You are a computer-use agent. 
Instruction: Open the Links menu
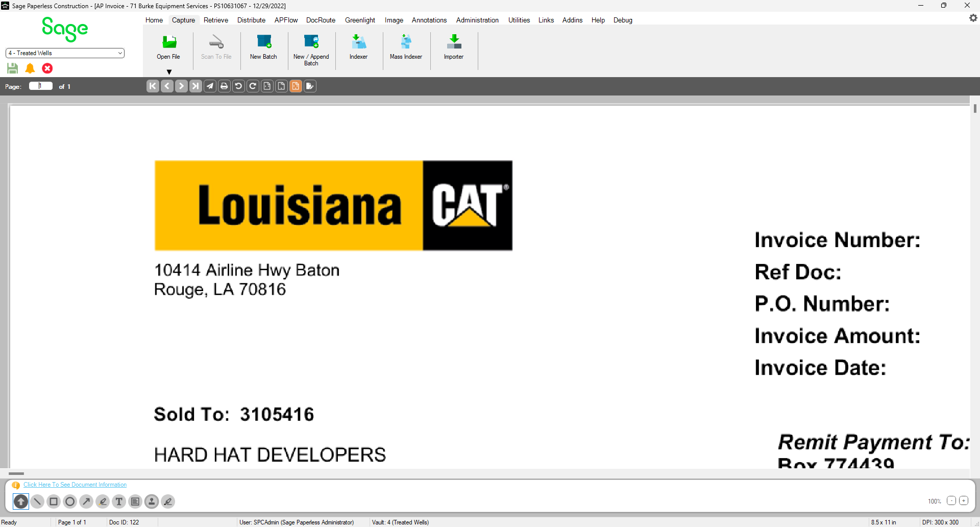pos(546,20)
